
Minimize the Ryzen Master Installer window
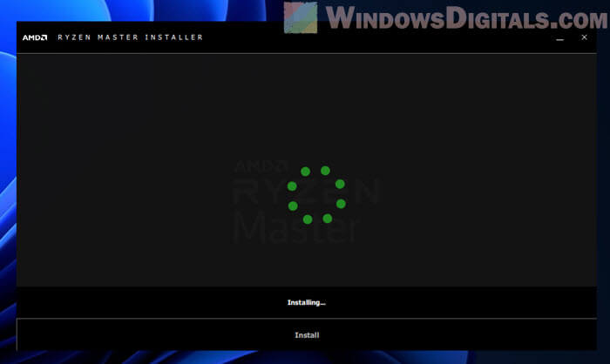pos(559,37)
